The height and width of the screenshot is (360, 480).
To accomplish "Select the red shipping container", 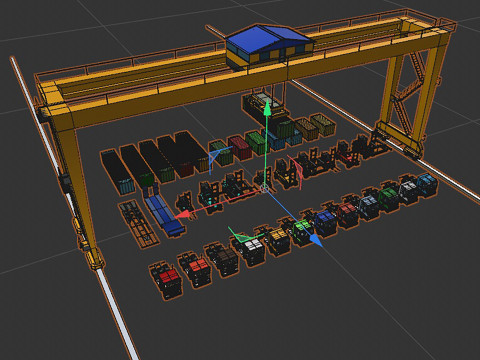I will (x=240, y=147).
